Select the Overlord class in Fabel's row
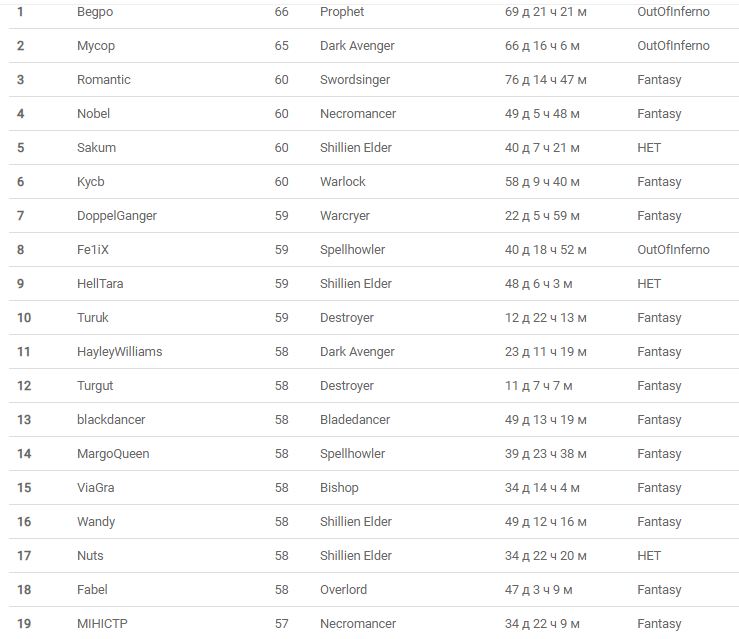 point(343,590)
